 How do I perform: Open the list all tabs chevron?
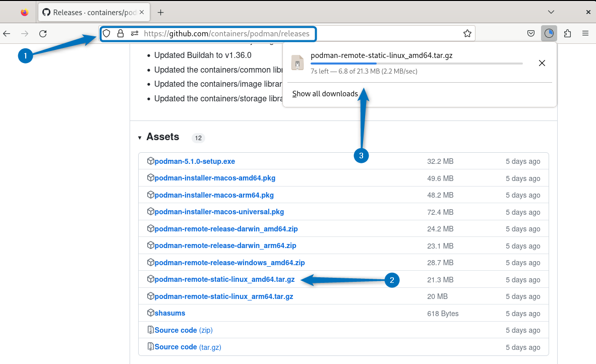(x=551, y=12)
